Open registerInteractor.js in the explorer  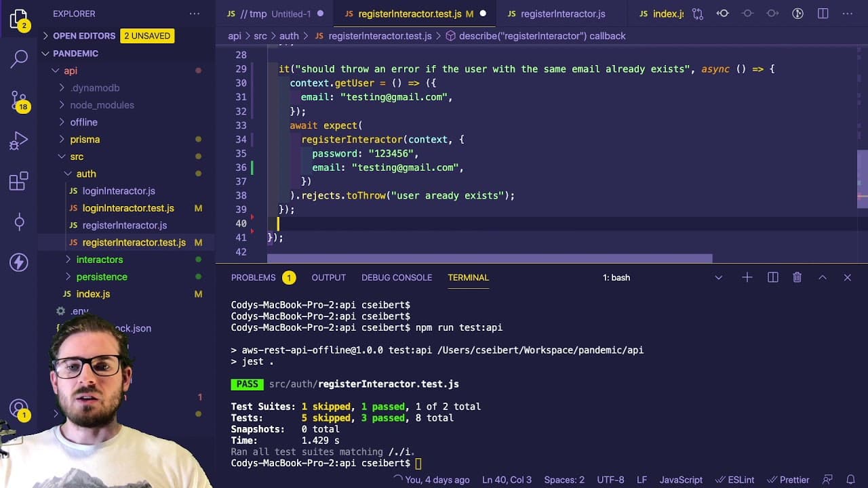[x=126, y=225]
